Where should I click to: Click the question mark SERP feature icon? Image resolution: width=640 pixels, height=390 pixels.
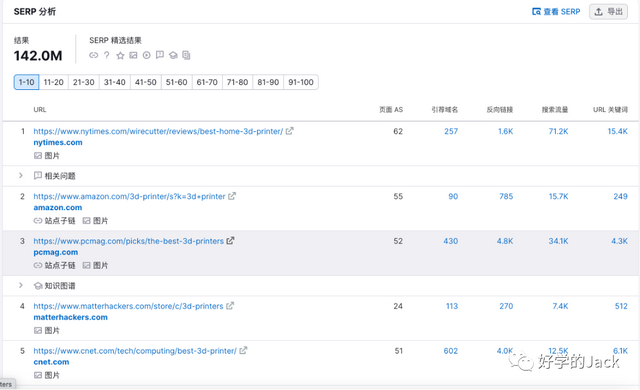(107, 55)
